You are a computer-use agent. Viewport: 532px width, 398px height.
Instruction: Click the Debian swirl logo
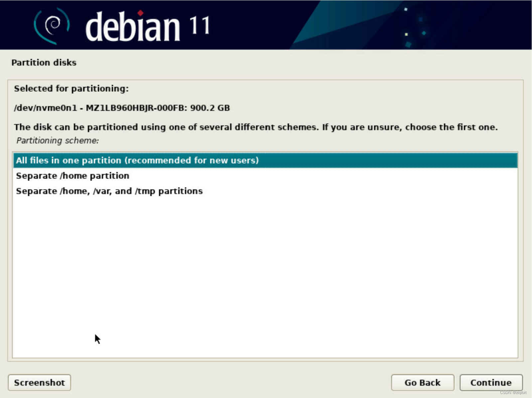point(52,25)
